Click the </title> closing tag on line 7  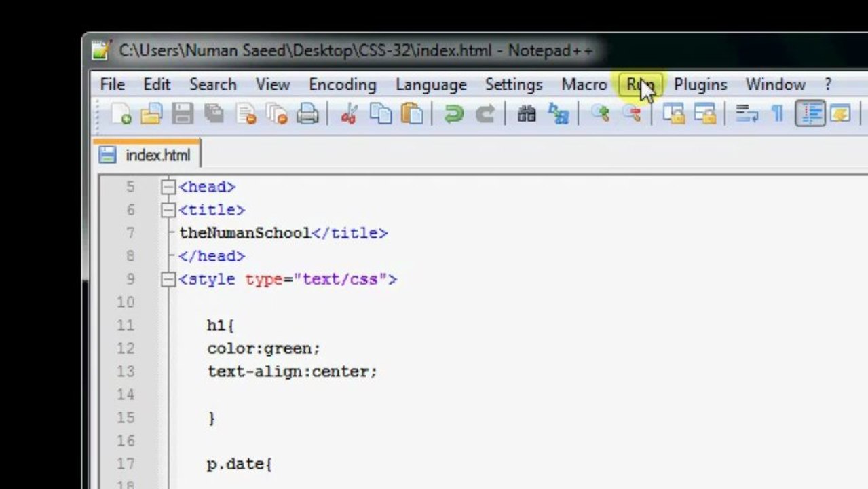click(350, 233)
